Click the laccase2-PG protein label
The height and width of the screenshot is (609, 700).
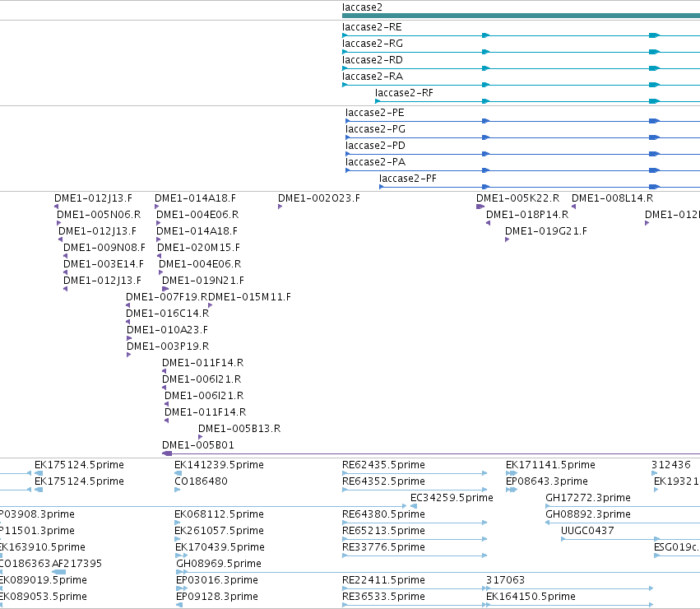pos(375,129)
